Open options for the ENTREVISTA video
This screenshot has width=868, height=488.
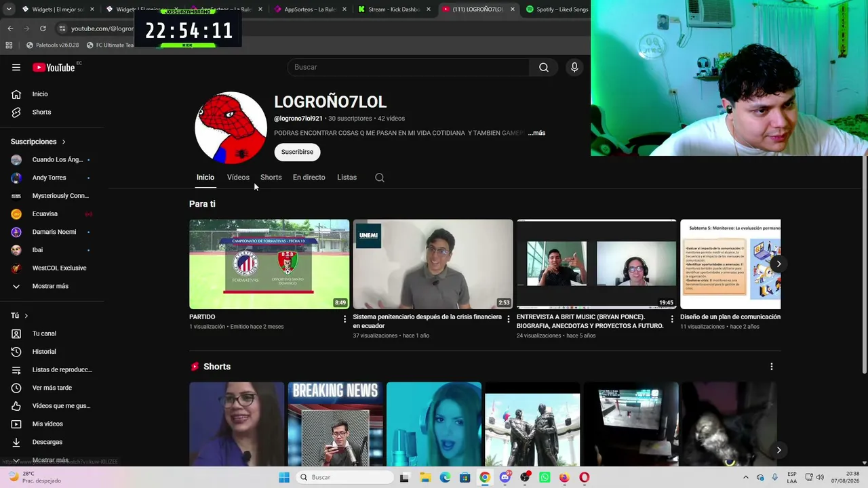(672, 319)
